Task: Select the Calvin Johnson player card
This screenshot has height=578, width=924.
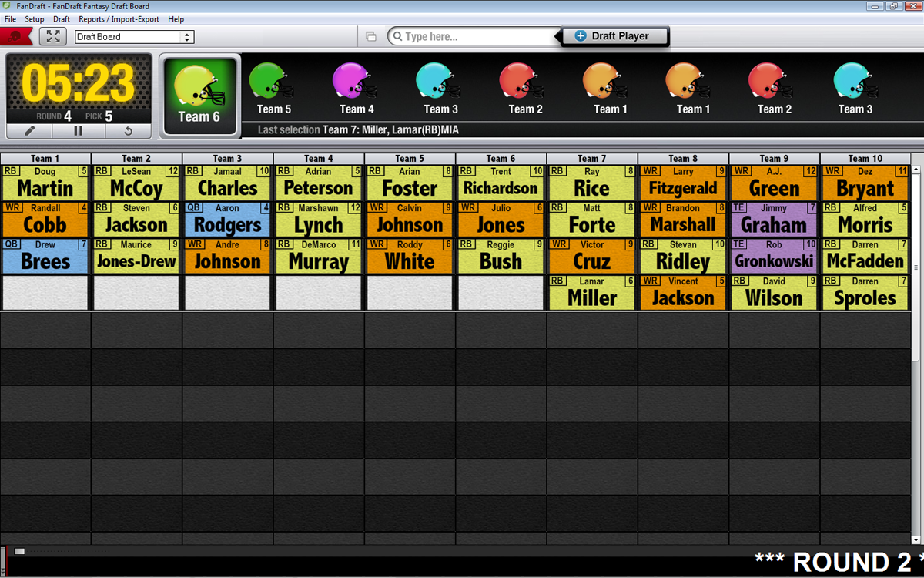Action: point(410,220)
